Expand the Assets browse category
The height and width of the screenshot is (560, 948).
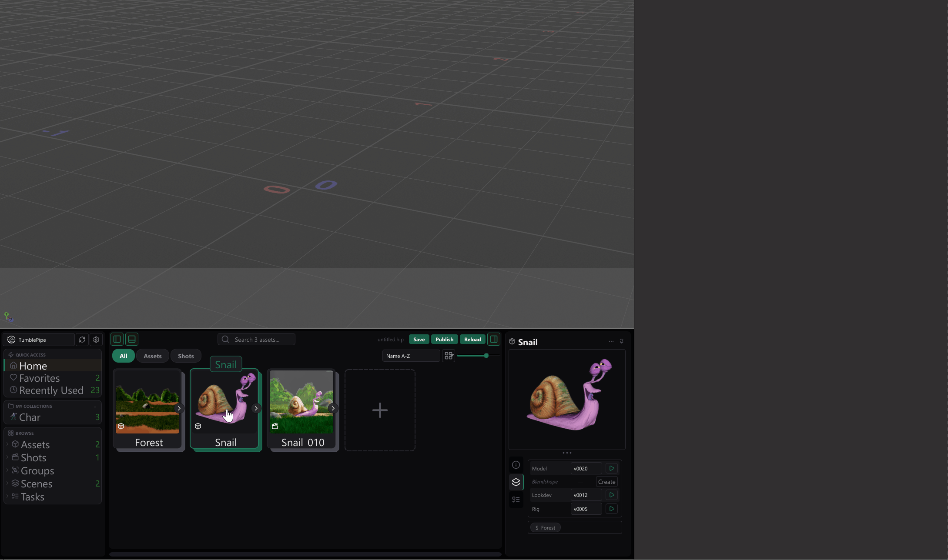tap(7, 444)
